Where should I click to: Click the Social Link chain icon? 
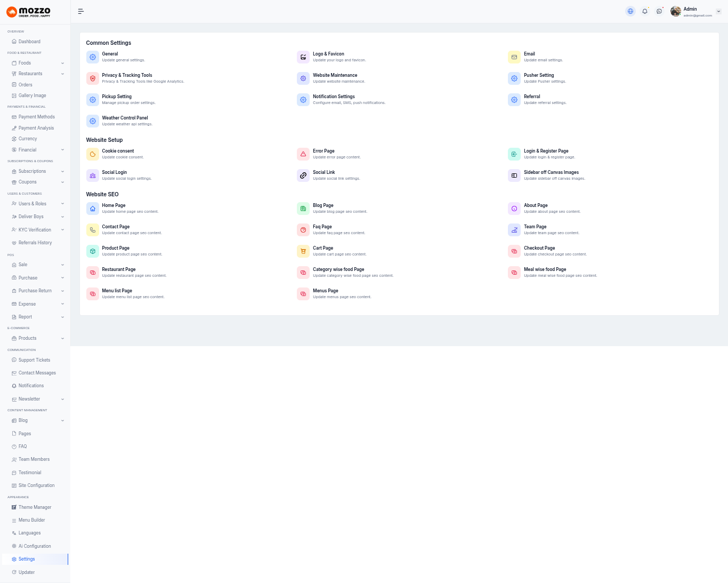click(303, 175)
